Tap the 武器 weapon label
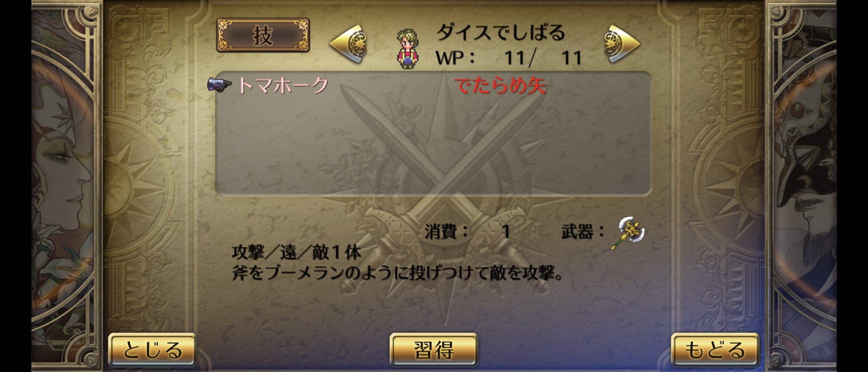Viewport: 868px width, 372px height. point(582,231)
